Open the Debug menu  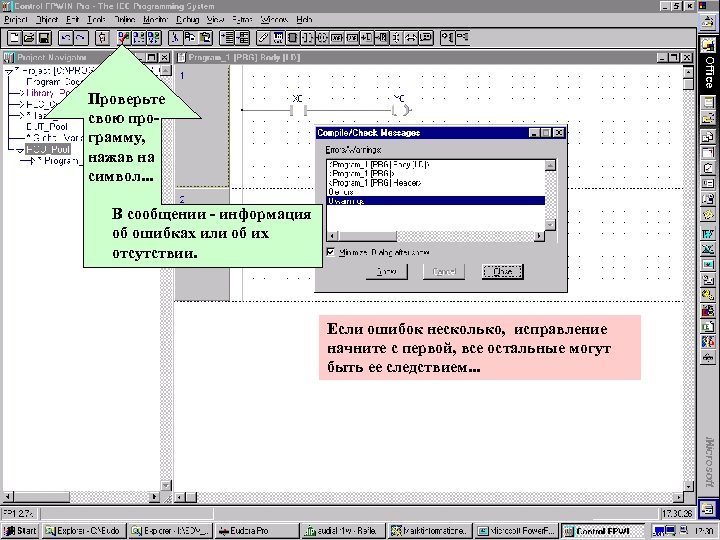point(187,19)
